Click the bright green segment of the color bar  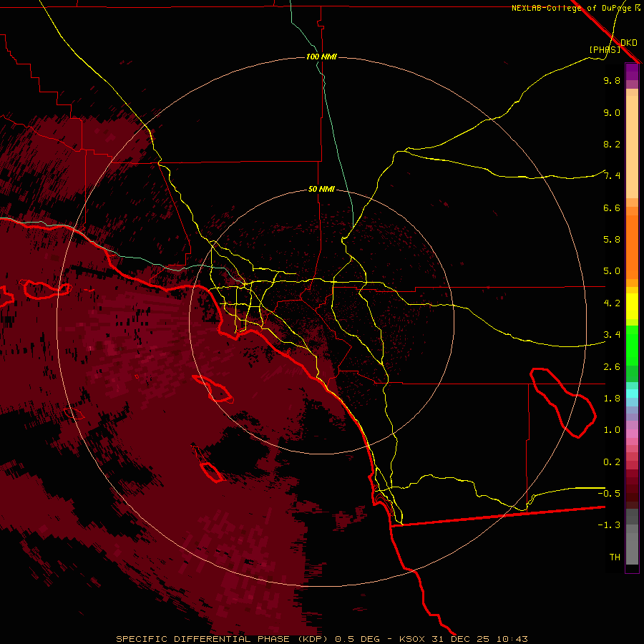632,345
